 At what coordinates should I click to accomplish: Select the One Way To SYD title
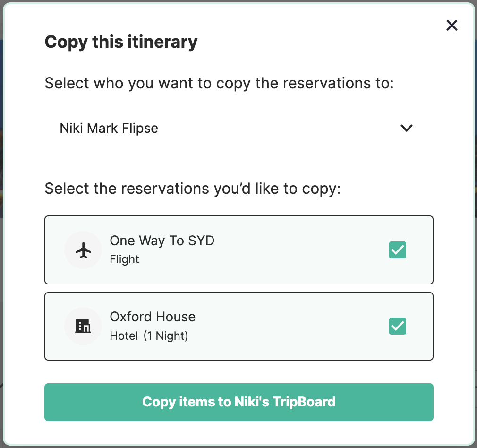162,241
